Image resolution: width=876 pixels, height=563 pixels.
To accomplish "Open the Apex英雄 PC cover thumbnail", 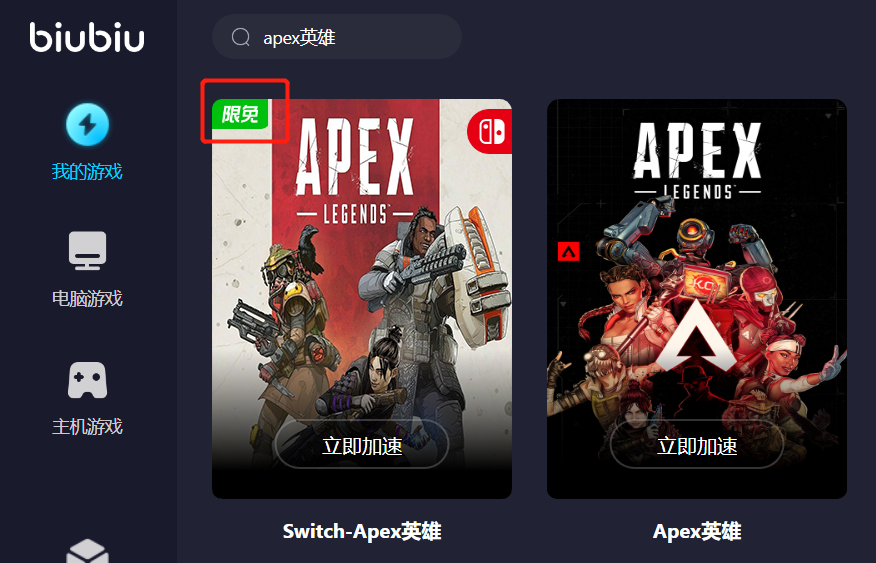I will pyautogui.click(x=697, y=299).
